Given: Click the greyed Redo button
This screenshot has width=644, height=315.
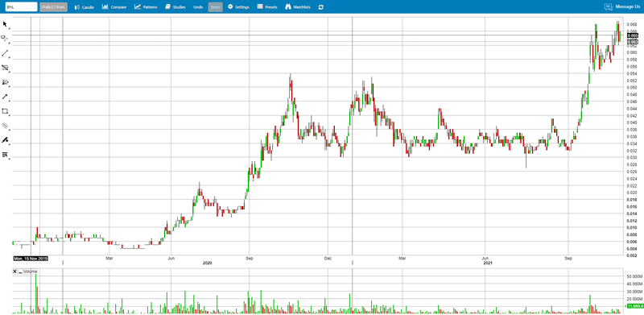Looking at the screenshot, I should pos(216,7).
